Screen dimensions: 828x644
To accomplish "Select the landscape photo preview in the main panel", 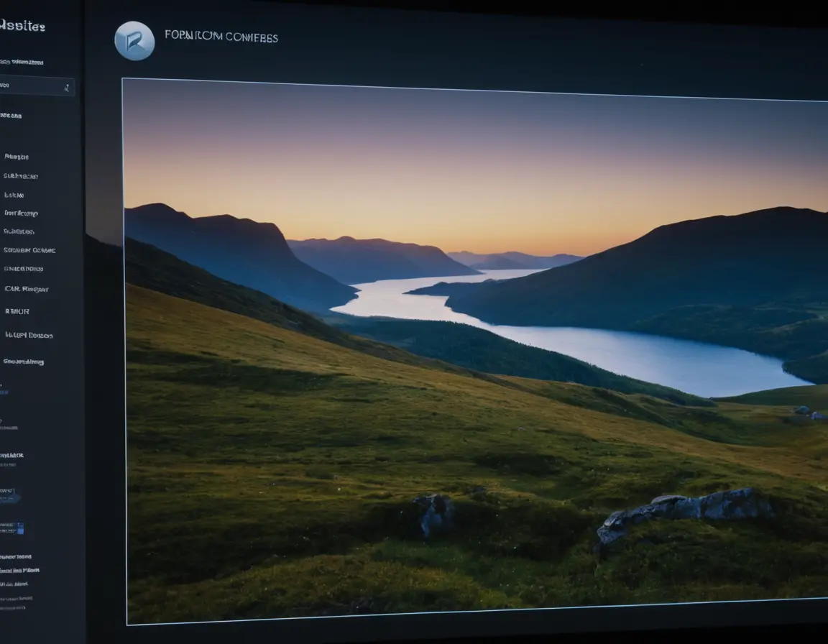I will (474, 352).
